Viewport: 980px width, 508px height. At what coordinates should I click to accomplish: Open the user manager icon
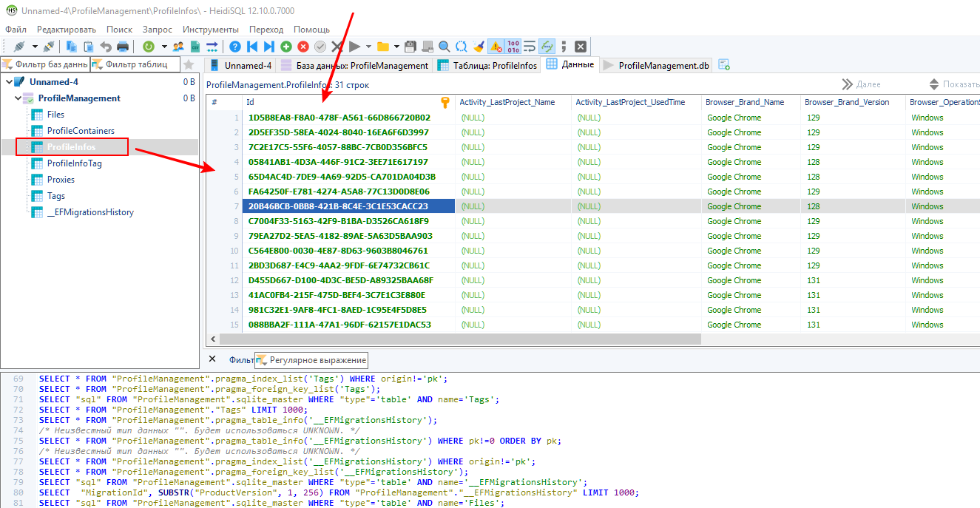(178, 47)
